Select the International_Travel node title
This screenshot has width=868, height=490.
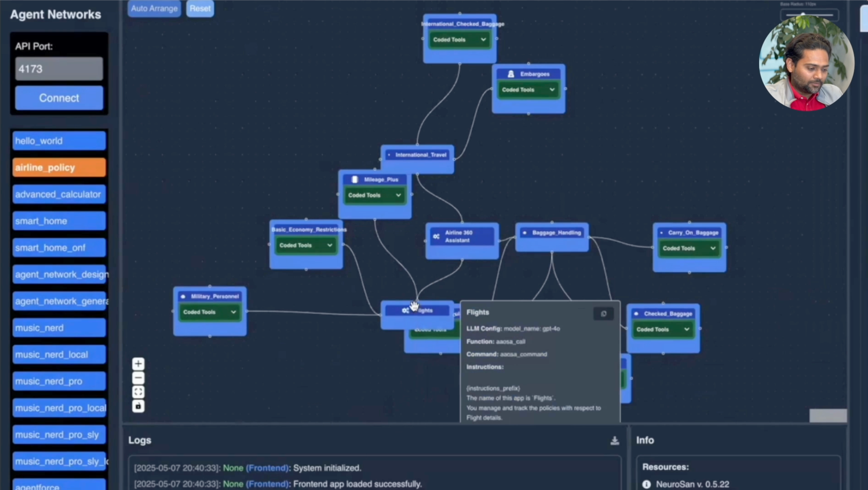point(421,155)
